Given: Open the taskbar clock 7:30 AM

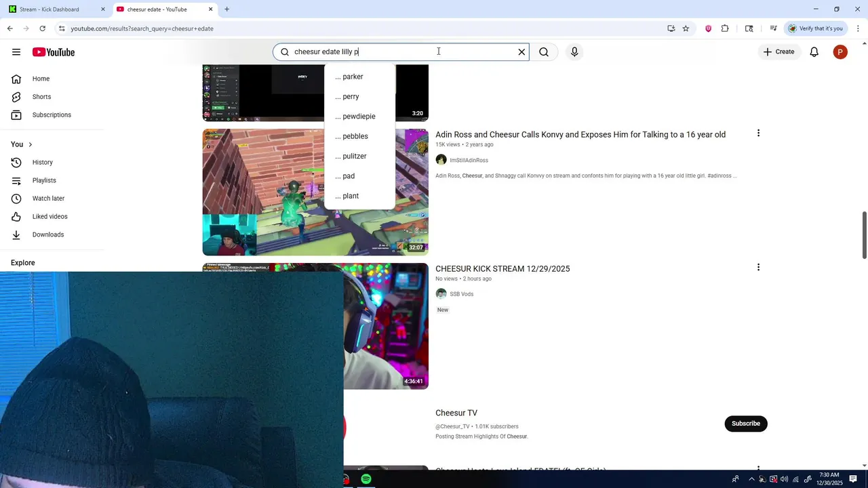Looking at the screenshot, I should click(830, 479).
